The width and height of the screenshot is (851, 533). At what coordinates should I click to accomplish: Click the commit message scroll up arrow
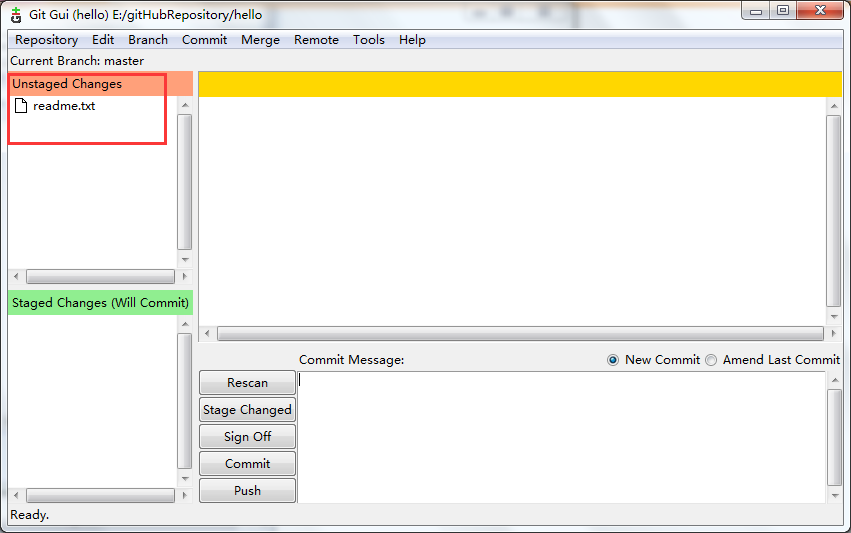834,380
